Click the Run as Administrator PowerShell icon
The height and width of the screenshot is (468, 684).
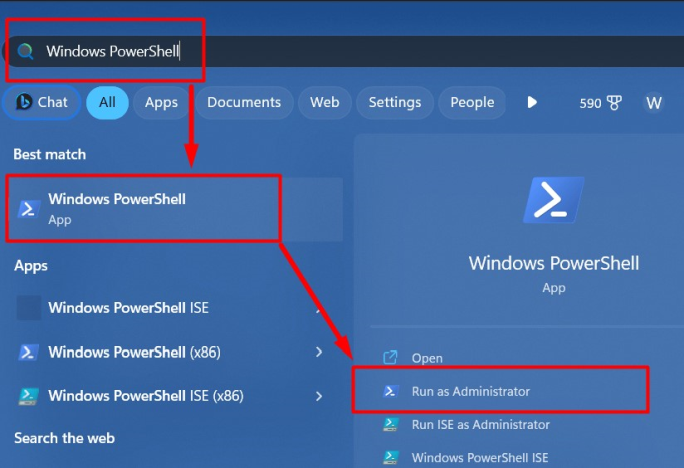click(x=390, y=391)
